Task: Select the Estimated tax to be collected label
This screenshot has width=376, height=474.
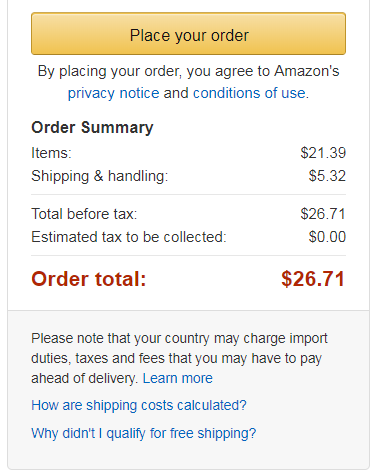Action: click(129, 237)
